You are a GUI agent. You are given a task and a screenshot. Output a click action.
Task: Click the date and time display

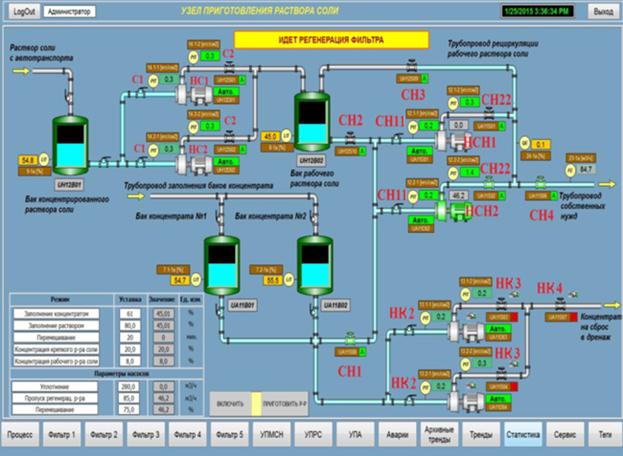click(x=537, y=11)
